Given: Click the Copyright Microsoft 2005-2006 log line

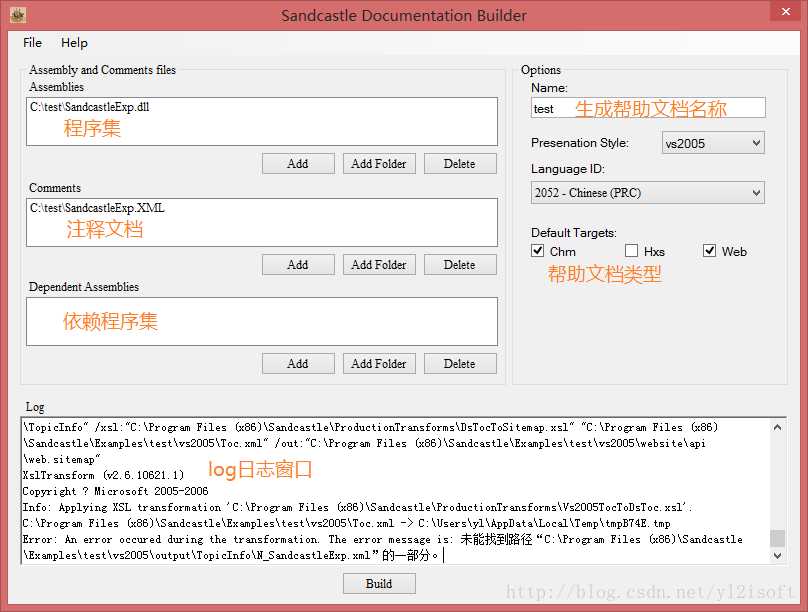Looking at the screenshot, I should [x=115, y=491].
